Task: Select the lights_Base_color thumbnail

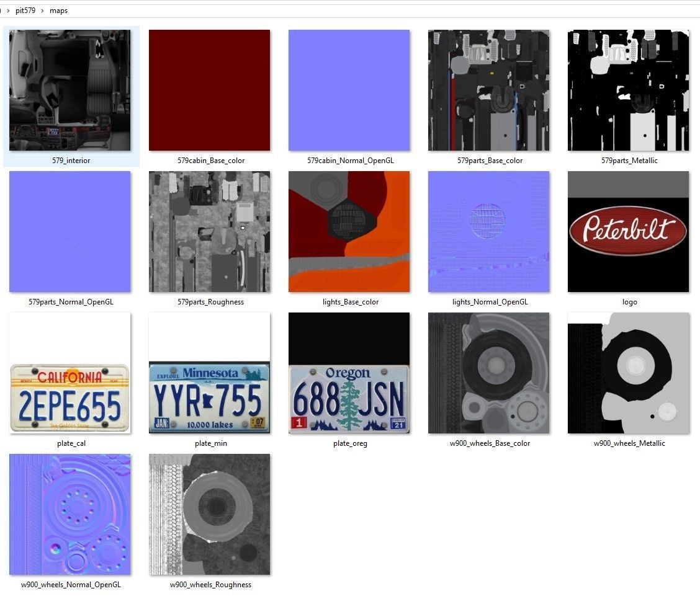Action: 349,231
